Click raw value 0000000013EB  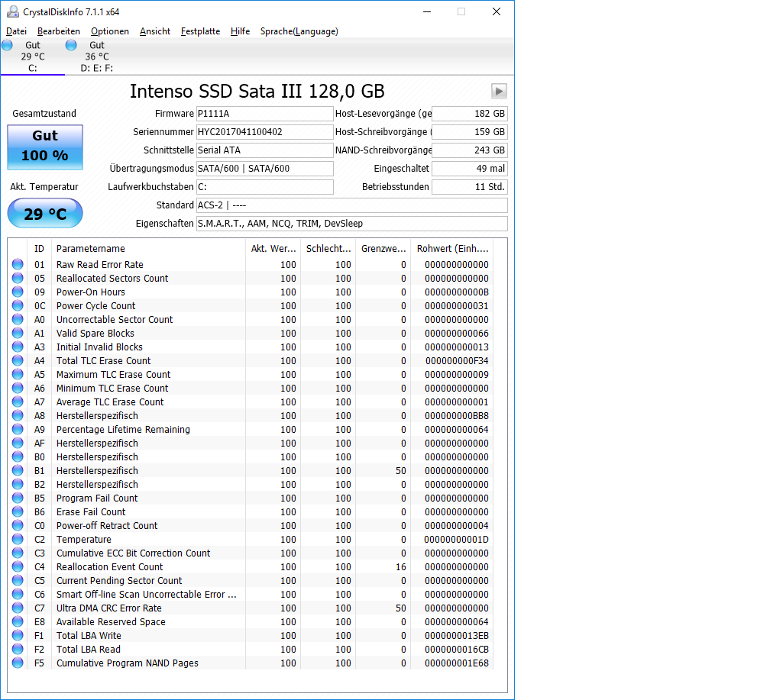(x=457, y=636)
